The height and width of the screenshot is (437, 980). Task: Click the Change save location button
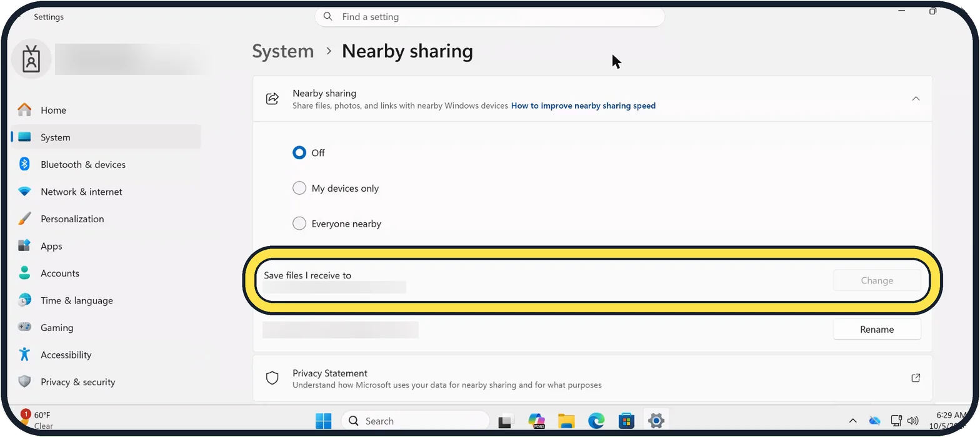coord(877,280)
